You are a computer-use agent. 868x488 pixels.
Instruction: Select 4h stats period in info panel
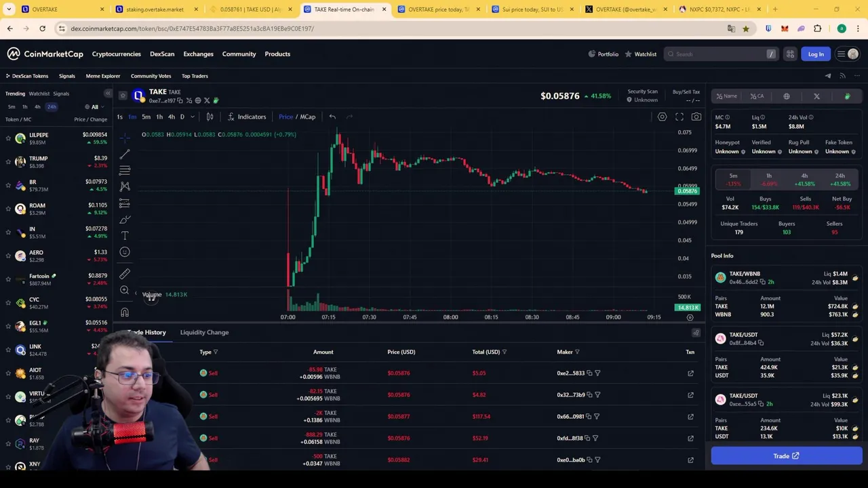[804, 180]
